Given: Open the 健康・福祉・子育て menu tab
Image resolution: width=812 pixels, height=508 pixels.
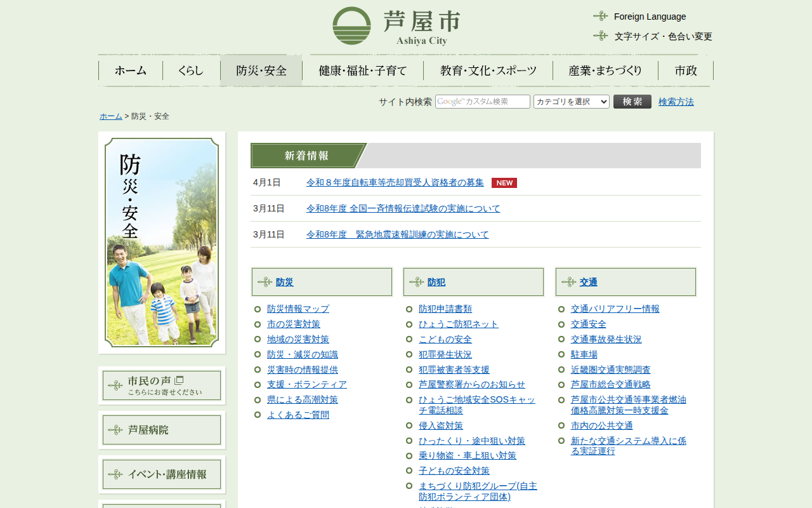Looking at the screenshot, I should point(363,70).
